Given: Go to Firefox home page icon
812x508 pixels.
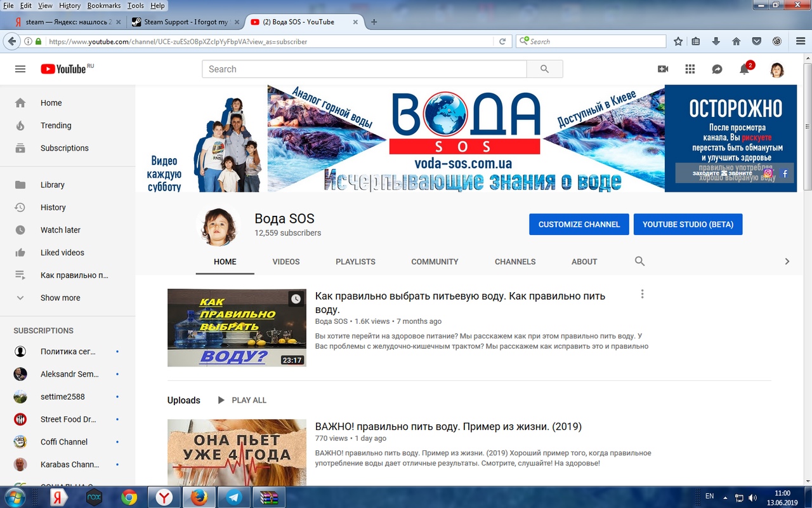Looking at the screenshot, I should [x=737, y=41].
